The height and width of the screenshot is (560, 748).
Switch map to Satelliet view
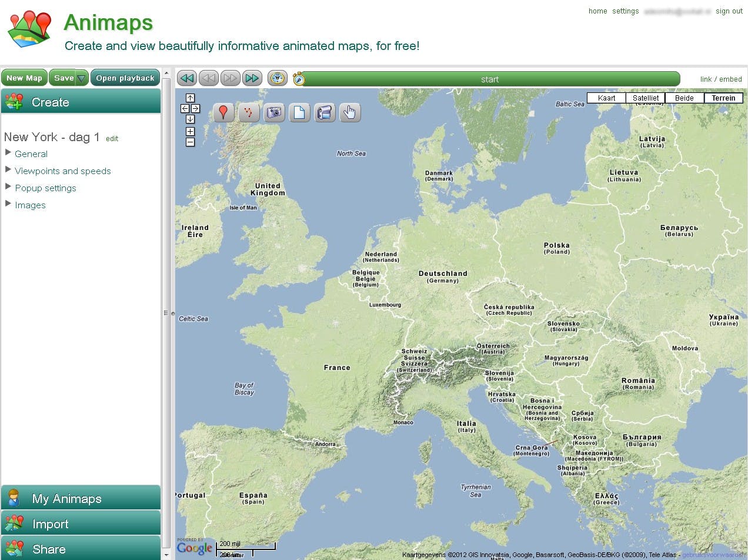coord(645,98)
